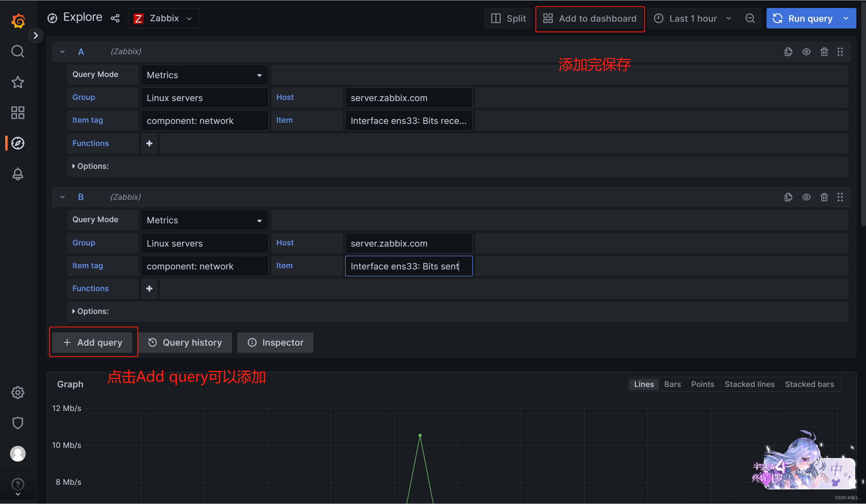This screenshot has height=504, width=866.
Task: Click the Grafana logo home icon
Action: click(x=18, y=20)
